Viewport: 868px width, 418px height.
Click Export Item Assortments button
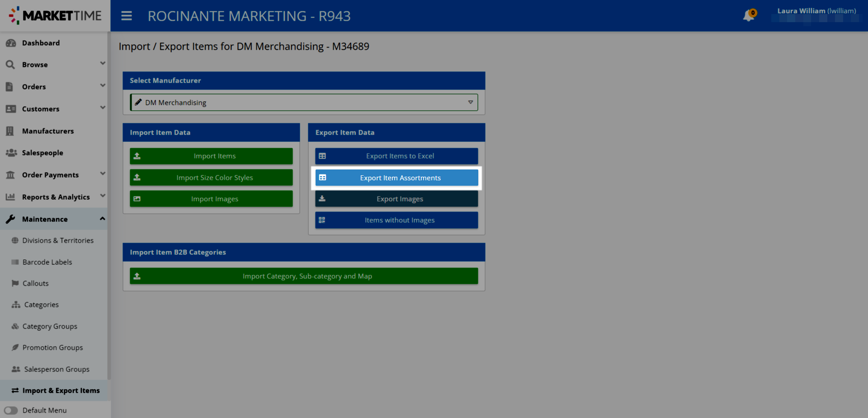396,178
